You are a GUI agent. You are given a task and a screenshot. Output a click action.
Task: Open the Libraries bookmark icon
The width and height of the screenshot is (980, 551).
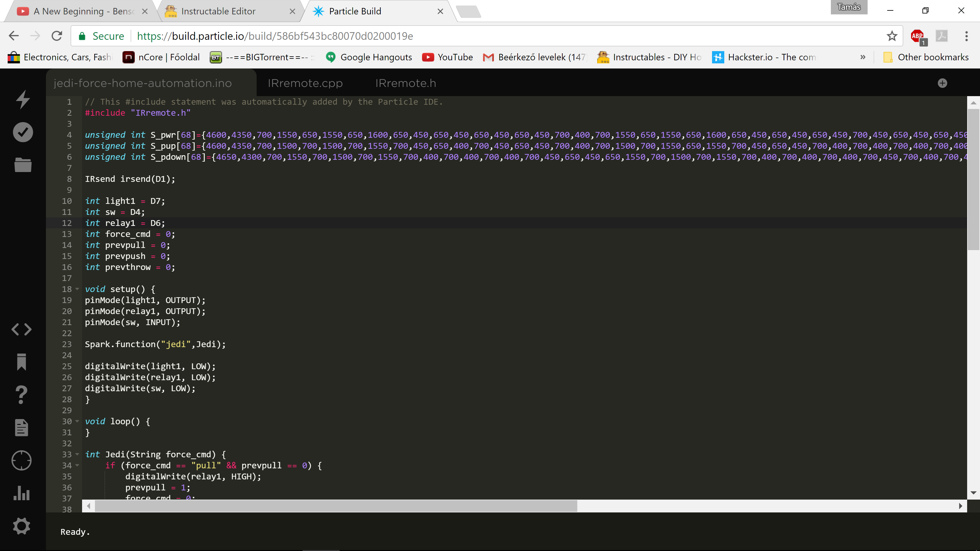point(22,362)
